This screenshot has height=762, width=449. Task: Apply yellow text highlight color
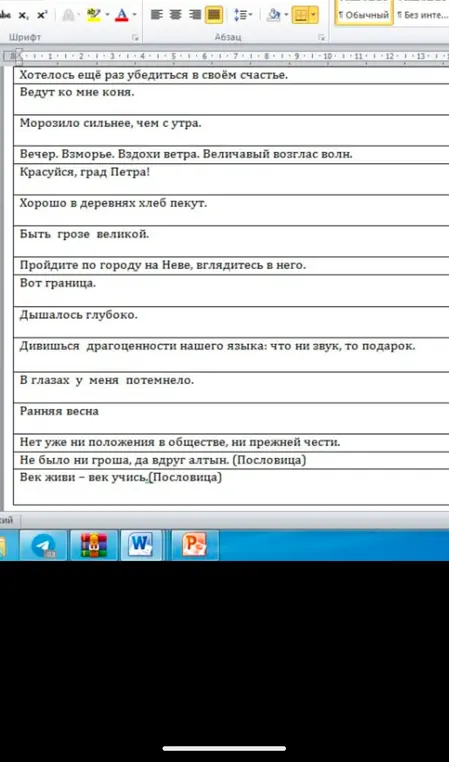[x=93, y=15]
